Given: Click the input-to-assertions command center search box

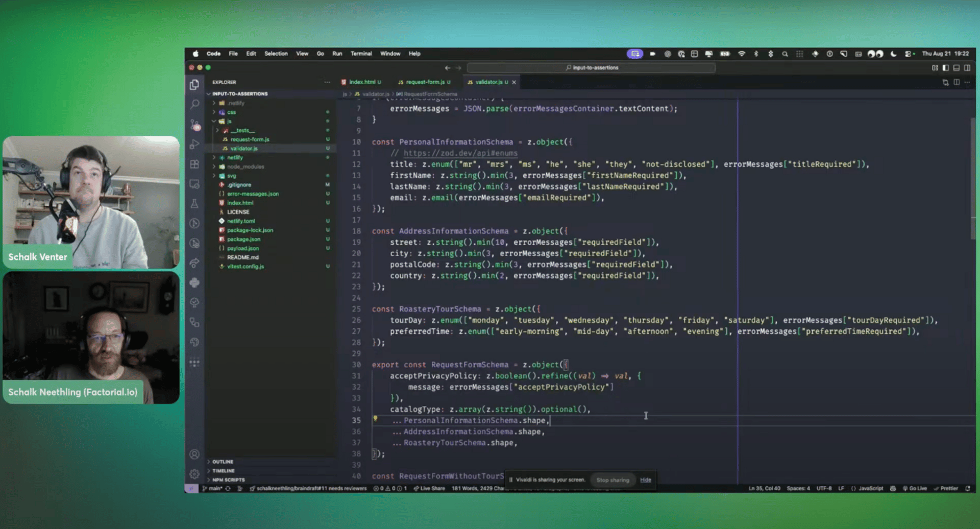Looking at the screenshot, I should click(591, 68).
